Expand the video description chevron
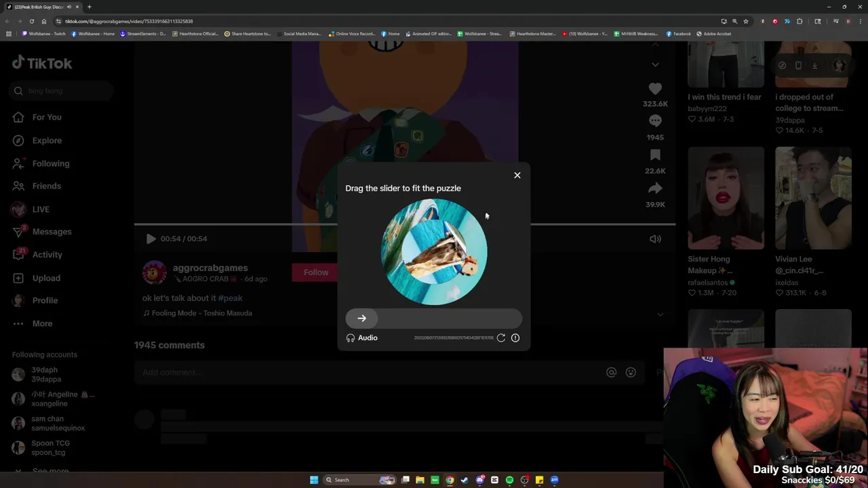The height and width of the screenshot is (488, 868). pyautogui.click(x=660, y=314)
